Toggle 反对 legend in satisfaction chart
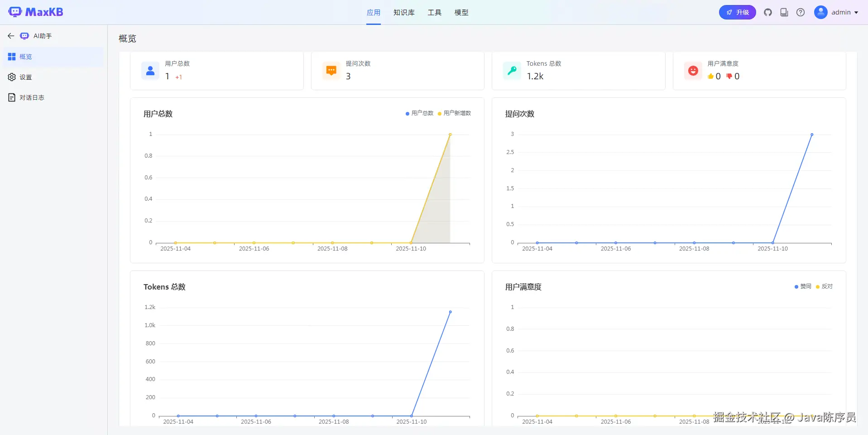This screenshot has height=435, width=868. click(x=824, y=286)
